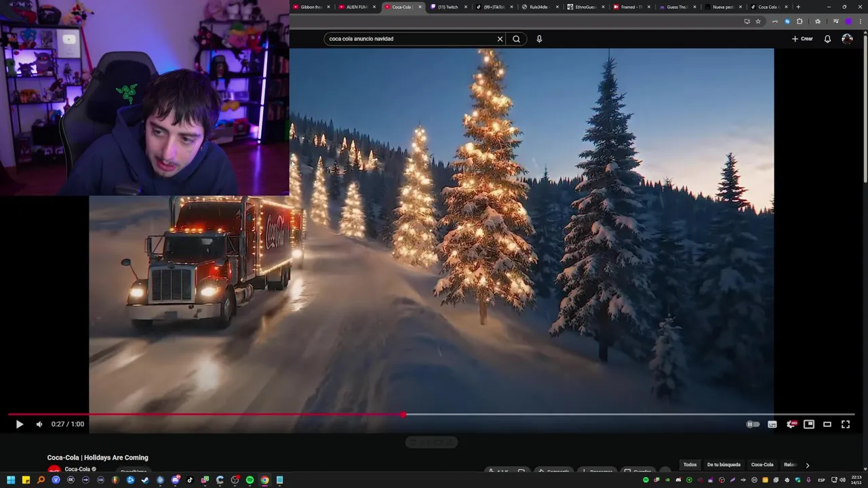
Task: Start voice search with microphone icon
Action: (539, 39)
